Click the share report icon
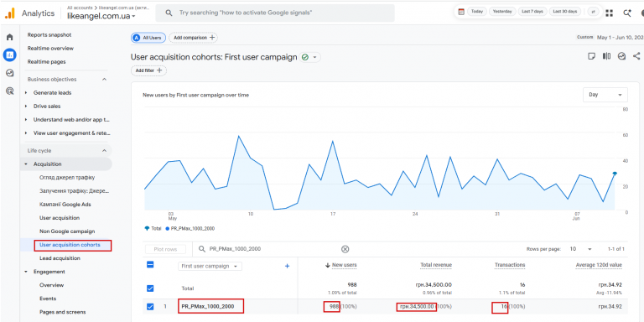This screenshot has height=322, width=644. click(636, 56)
